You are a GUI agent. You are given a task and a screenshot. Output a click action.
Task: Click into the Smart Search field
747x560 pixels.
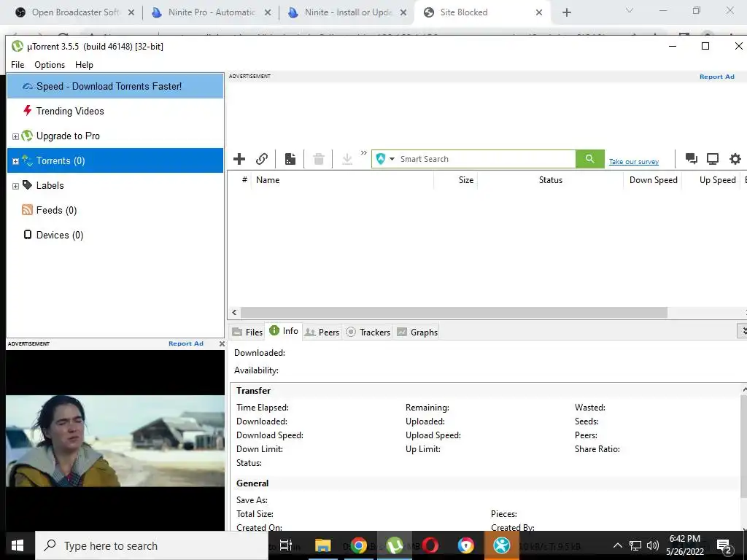click(x=486, y=159)
